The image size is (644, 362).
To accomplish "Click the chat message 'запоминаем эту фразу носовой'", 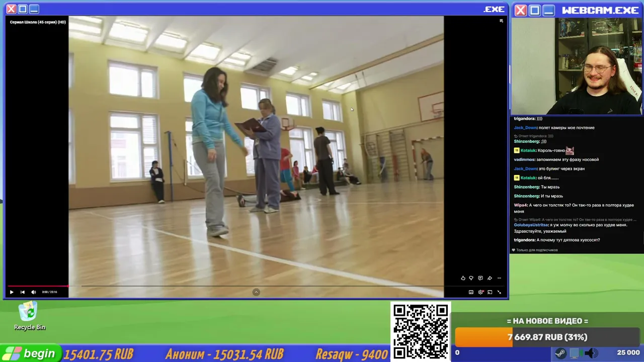I will coord(568,160).
